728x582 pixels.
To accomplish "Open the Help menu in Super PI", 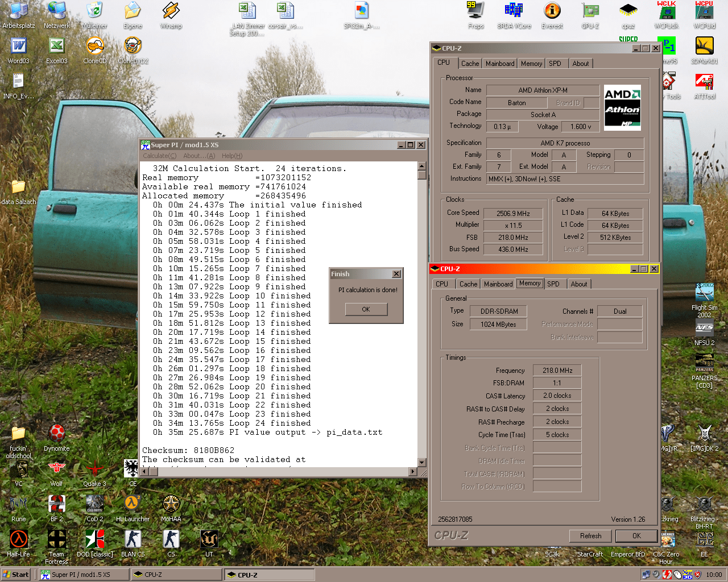I will coord(232,156).
